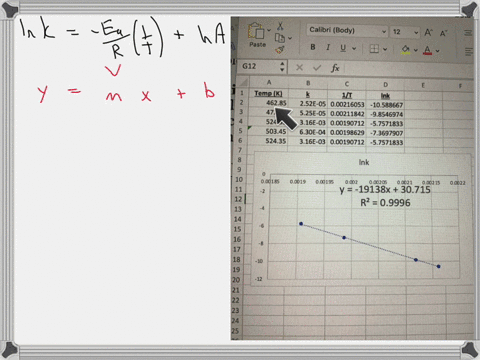This screenshot has width=480, height=360.
Task: Click the trendline equation y = -19138x + 30.715
Action: 385,190
